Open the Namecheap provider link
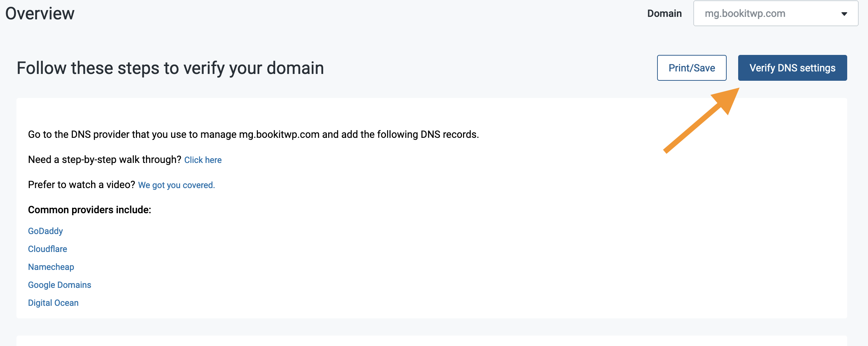Image resolution: width=868 pixels, height=346 pixels. pos(51,267)
